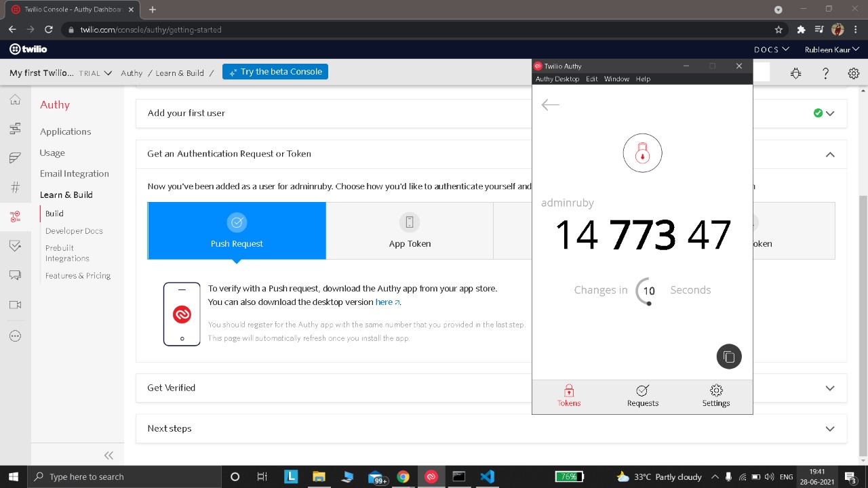Click the phone numbers hash icon

(15, 188)
